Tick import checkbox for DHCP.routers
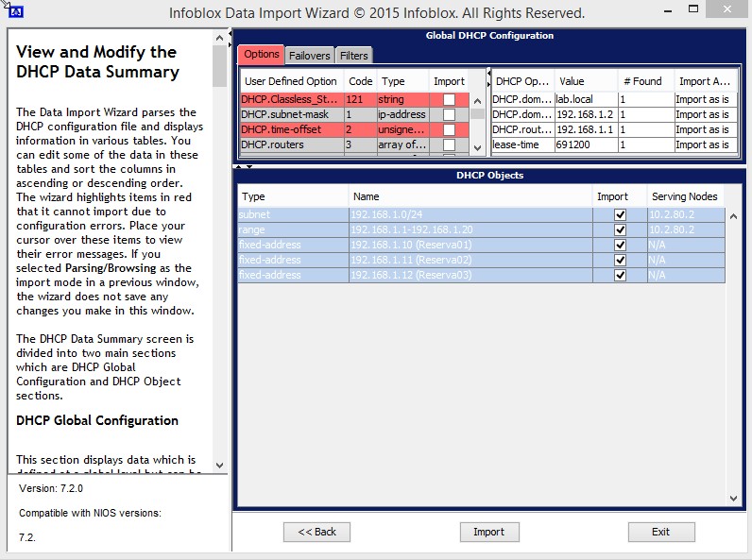The height and width of the screenshot is (560, 752). [x=449, y=144]
